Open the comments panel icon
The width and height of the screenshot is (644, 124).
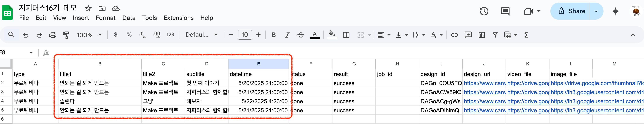505,11
